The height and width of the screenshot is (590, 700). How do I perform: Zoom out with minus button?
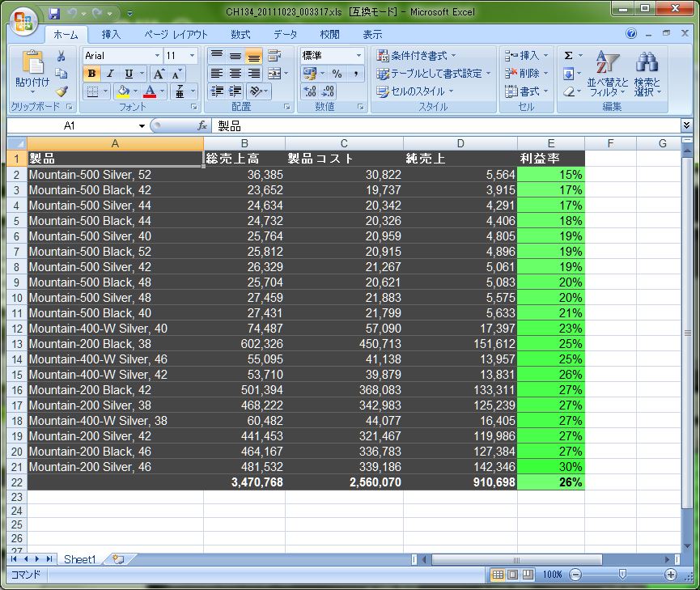click(x=576, y=575)
